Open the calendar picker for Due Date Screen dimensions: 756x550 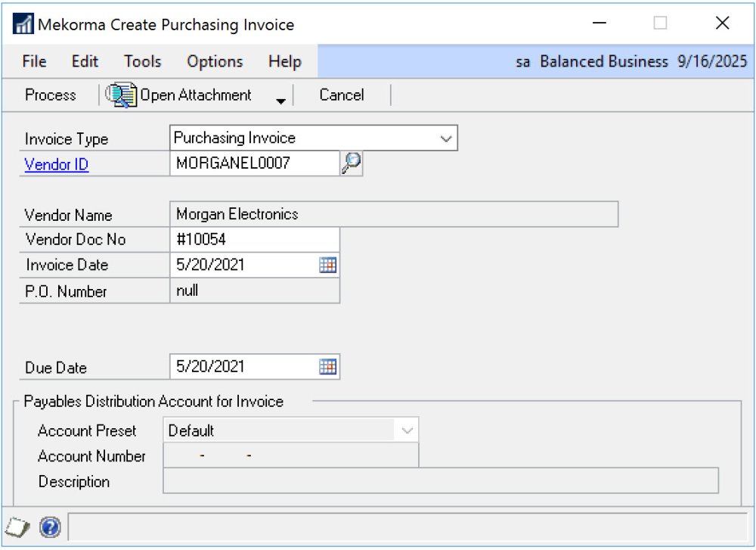[327, 366]
